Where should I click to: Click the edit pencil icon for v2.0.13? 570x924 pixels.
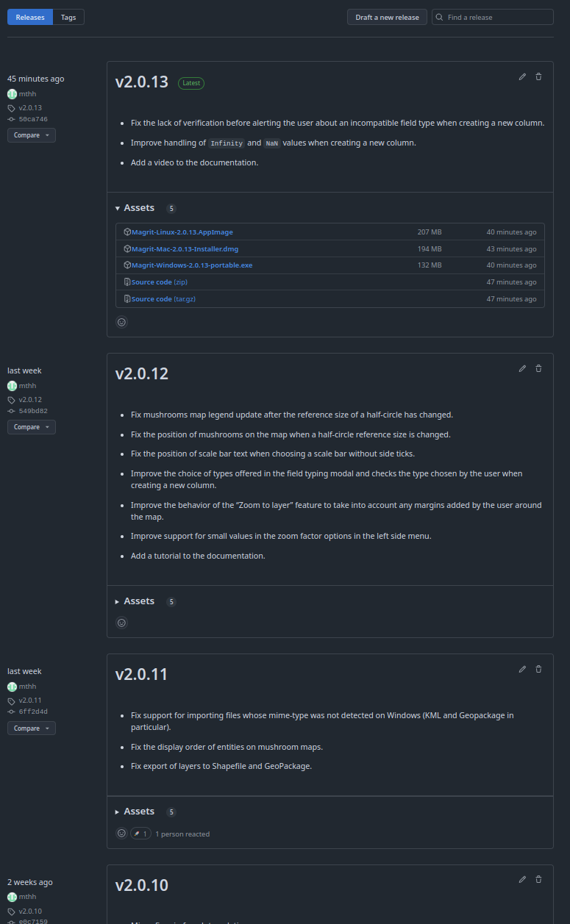point(522,76)
